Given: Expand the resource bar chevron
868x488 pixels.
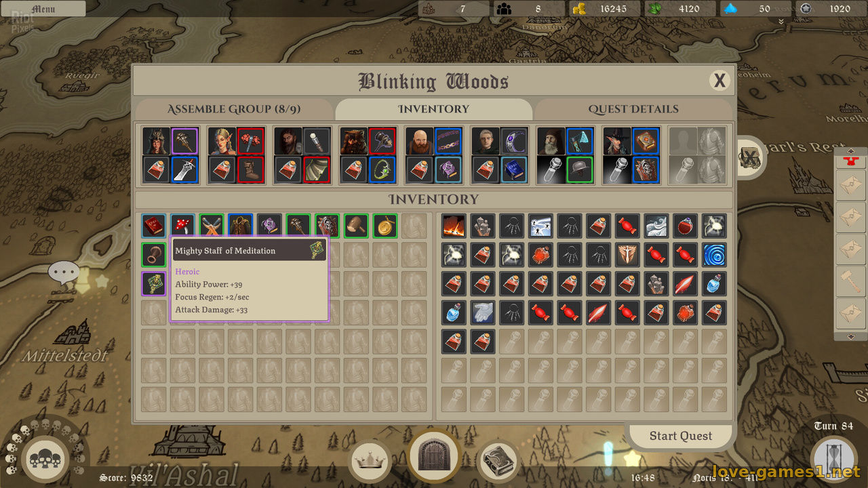Looking at the screenshot, I should (x=781, y=22).
